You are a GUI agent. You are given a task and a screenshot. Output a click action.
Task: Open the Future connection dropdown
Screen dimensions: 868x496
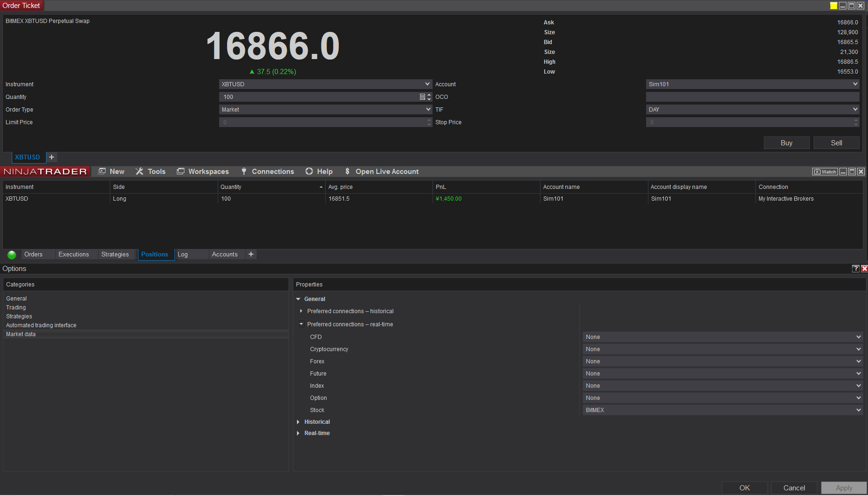click(723, 374)
